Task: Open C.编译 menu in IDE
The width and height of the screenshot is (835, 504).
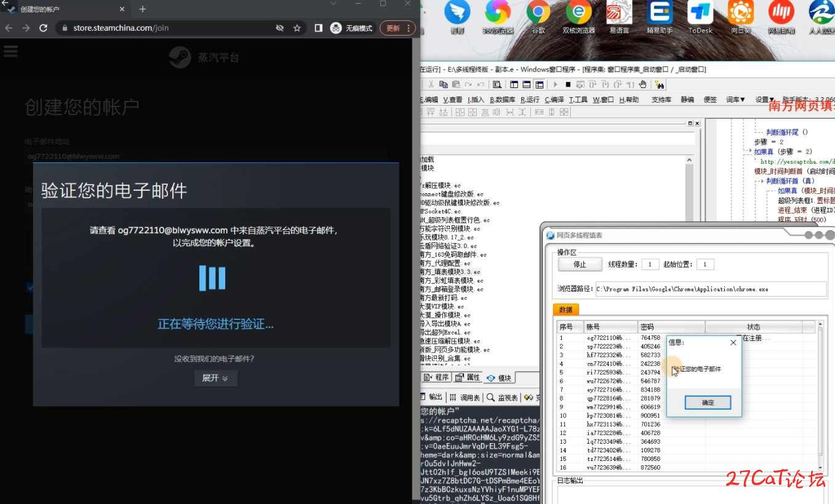Action: pos(554,99)
